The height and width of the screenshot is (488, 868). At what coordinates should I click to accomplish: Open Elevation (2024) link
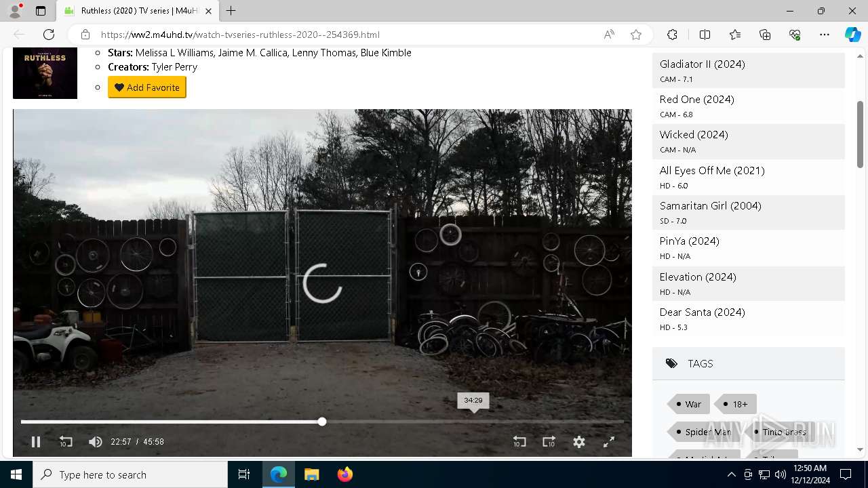pyautogui.click(x=698, y=277)
